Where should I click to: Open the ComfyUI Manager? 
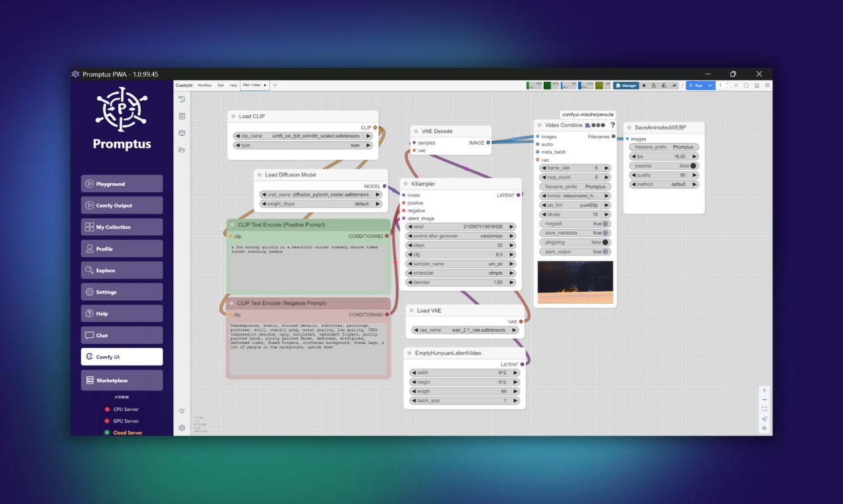pos(625,85)
